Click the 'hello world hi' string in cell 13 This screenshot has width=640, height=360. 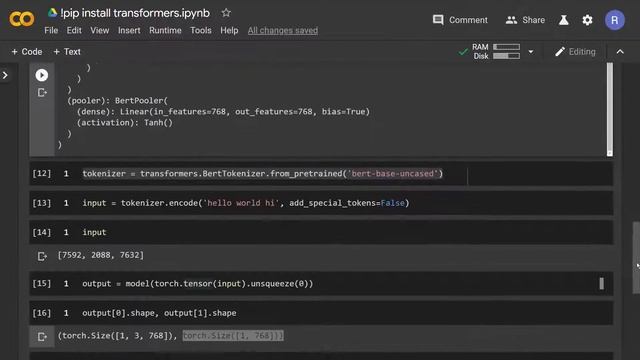tap(241, 203)
